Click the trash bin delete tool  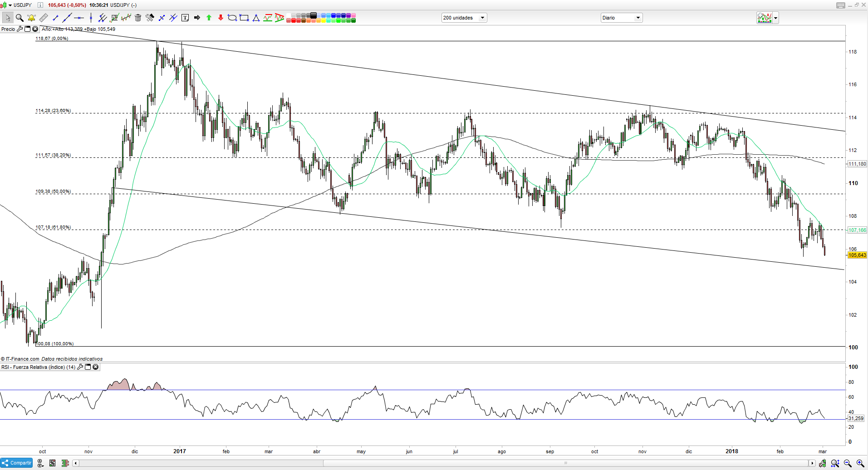[138, 18]
